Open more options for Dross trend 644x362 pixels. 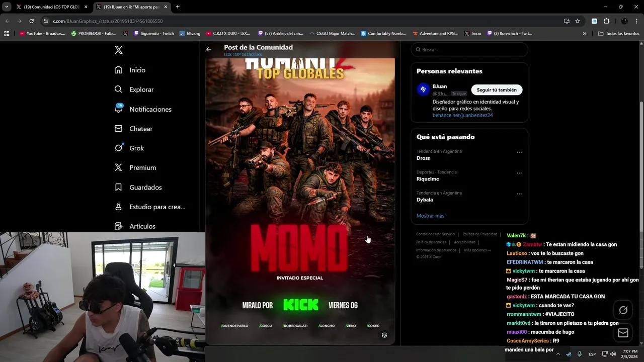click(519, 152)
